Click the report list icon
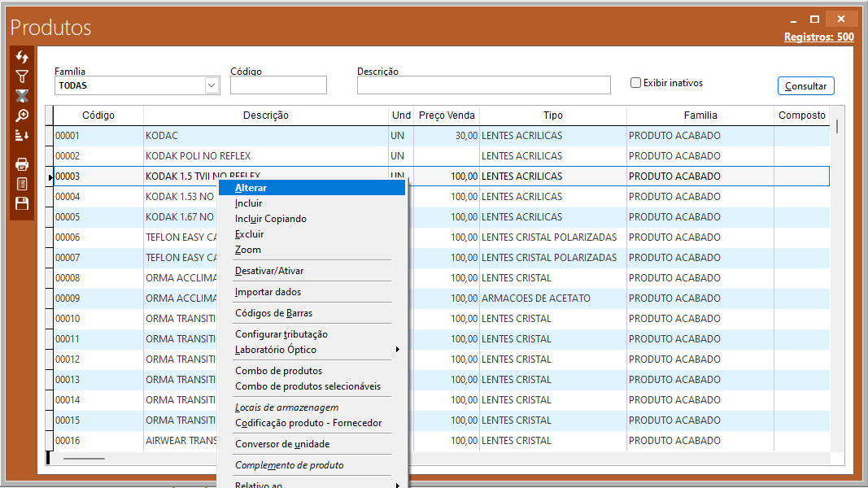This screenshot has height=488, width=868. 22,184
